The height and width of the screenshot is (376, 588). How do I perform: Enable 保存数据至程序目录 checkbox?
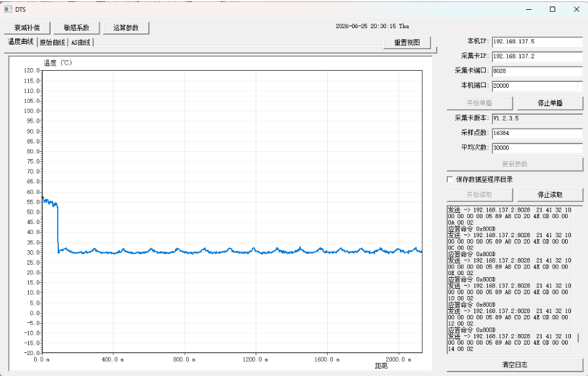[450, 179]
